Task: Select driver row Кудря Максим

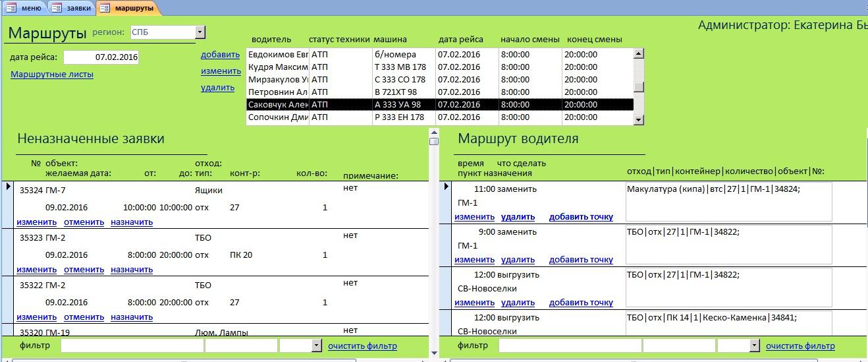Action: (440, 67)
